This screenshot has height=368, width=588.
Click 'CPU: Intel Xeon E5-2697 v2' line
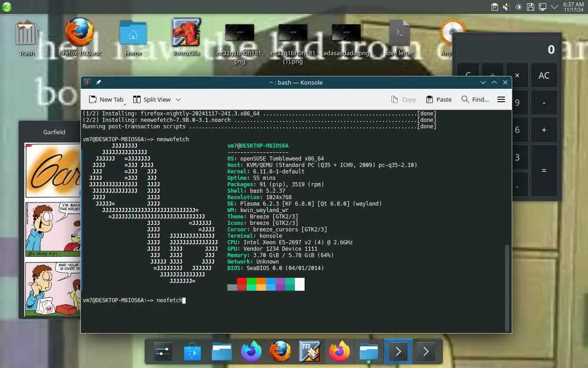coord(290,242)
